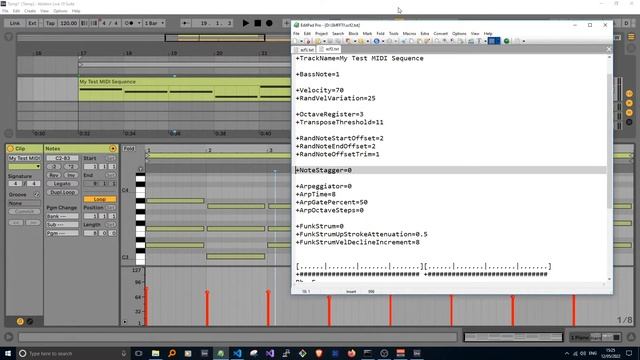Toggle the orange Loop switch

(x=100, y=199)
